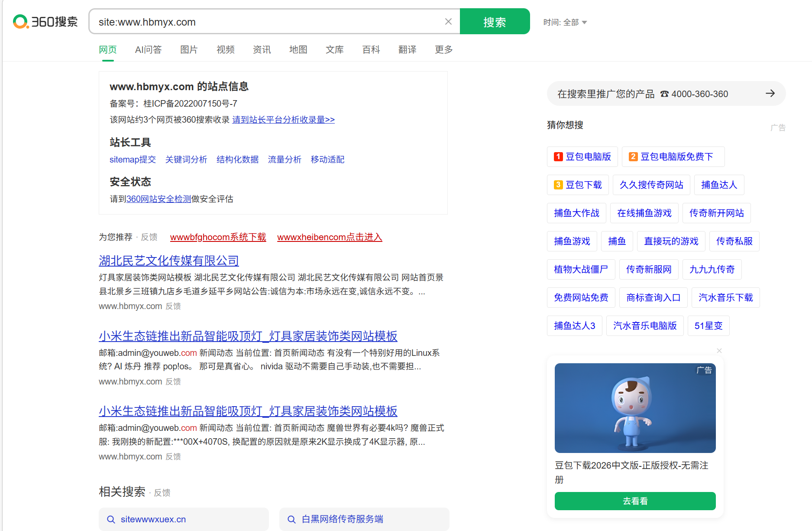Viewport: 812px width, 531px height.
Task: Select the 在线捕鱼游戏 suggestion
Action: pyautogui.click(x=644, y=213)
